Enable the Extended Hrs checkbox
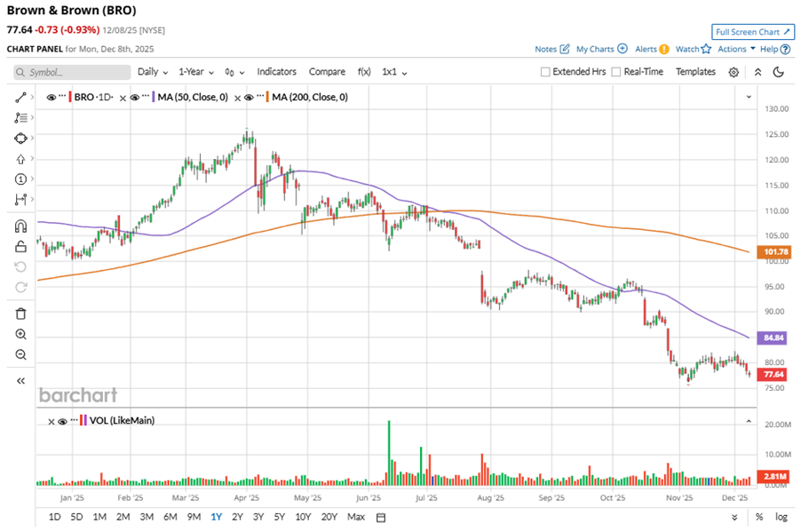This screenshot has height=532, width=801. 545,72
